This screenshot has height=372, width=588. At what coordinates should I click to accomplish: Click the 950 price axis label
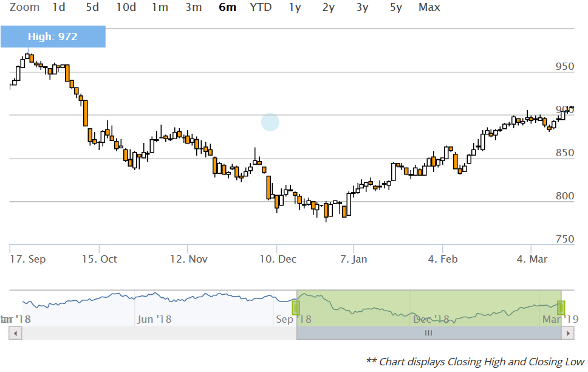click(x=565, y=66)
